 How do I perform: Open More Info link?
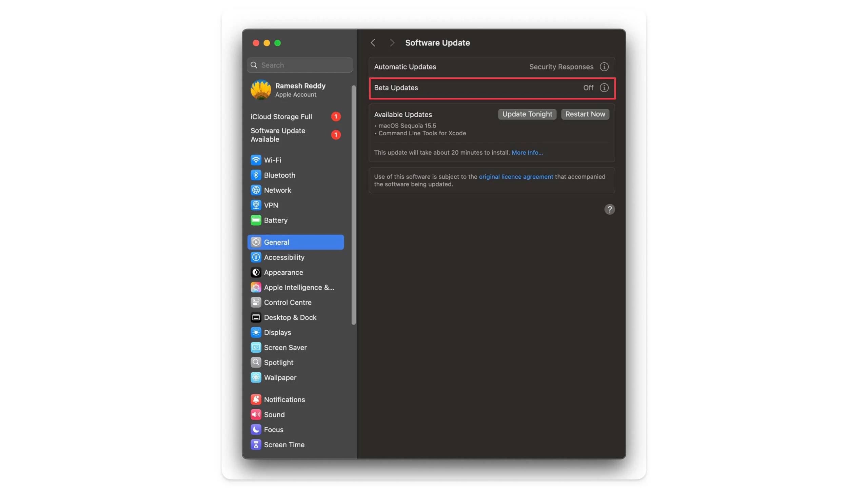527,153
